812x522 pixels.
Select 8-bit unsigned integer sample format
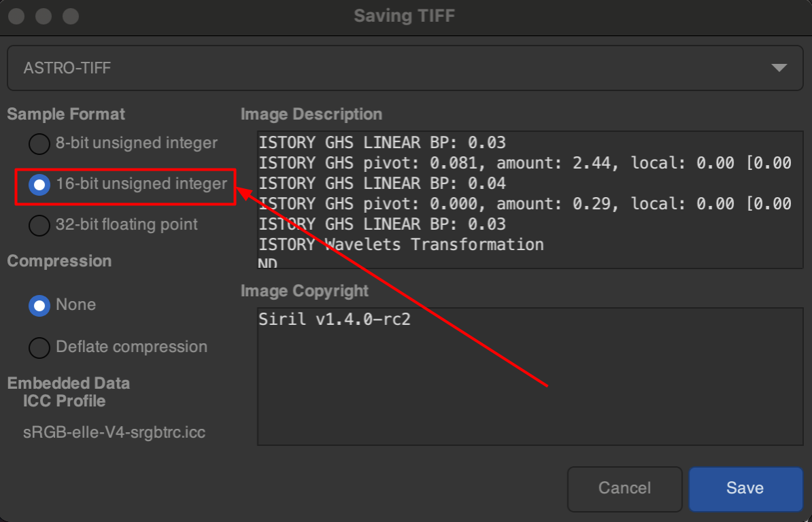(39, 143)
